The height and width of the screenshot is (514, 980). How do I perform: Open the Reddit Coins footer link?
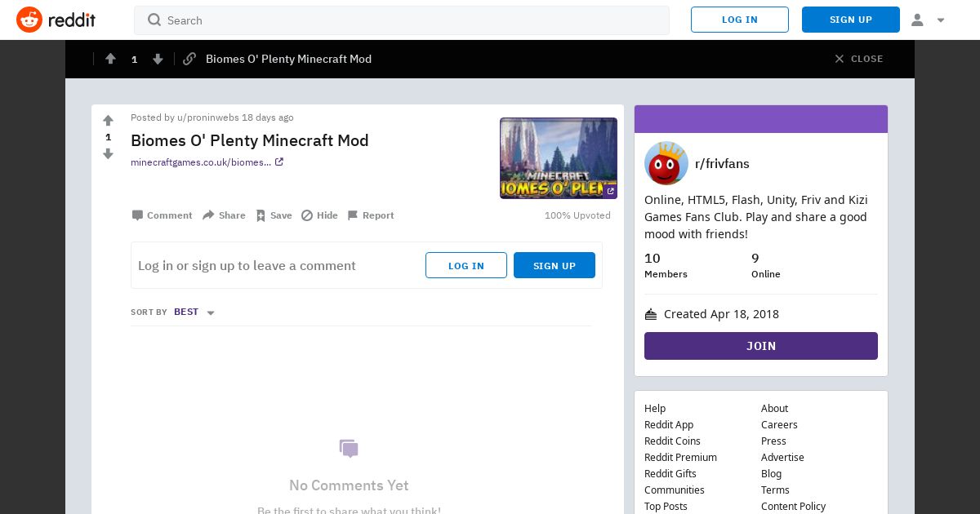(672, 441)
